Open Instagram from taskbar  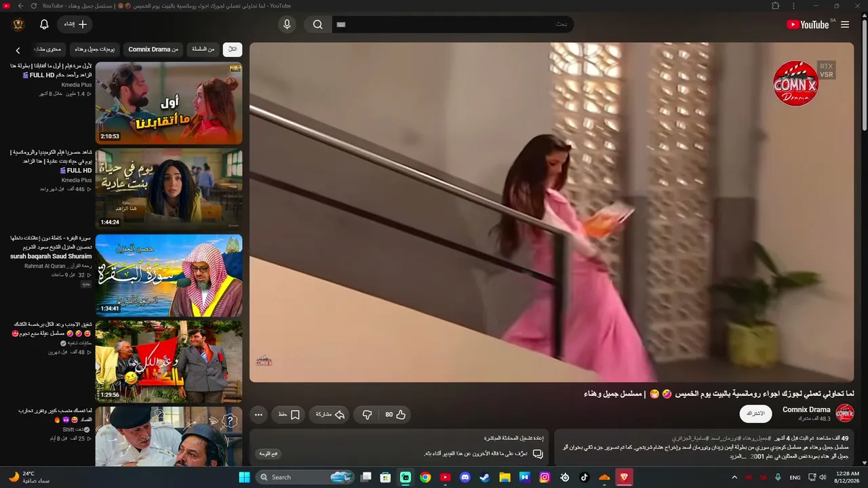tap(545, 477)
